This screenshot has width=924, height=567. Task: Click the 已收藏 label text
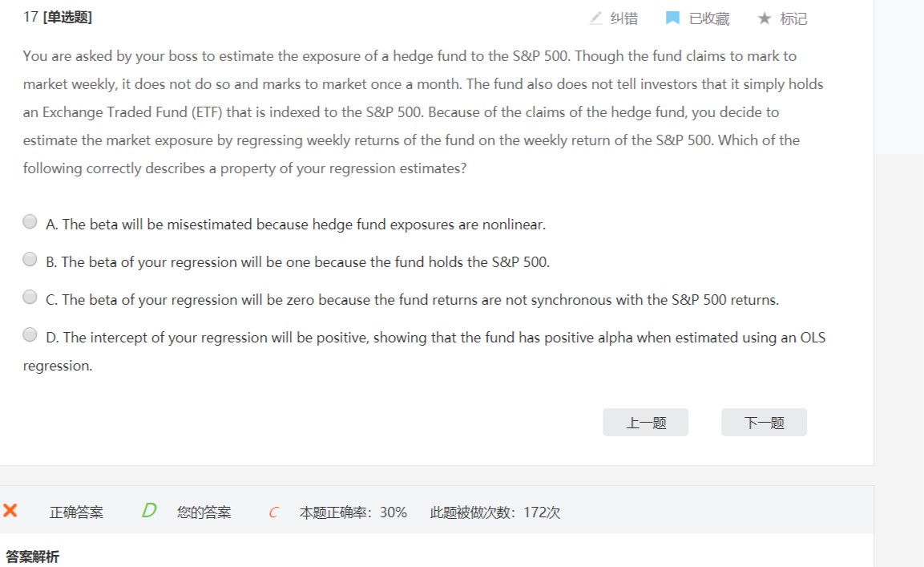pyautogui.click(x=709, y=18)
